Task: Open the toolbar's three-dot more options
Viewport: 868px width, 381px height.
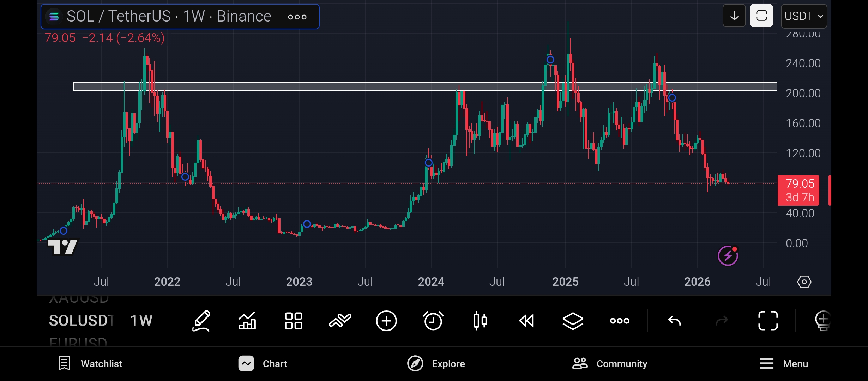Action: coord(620,321)
